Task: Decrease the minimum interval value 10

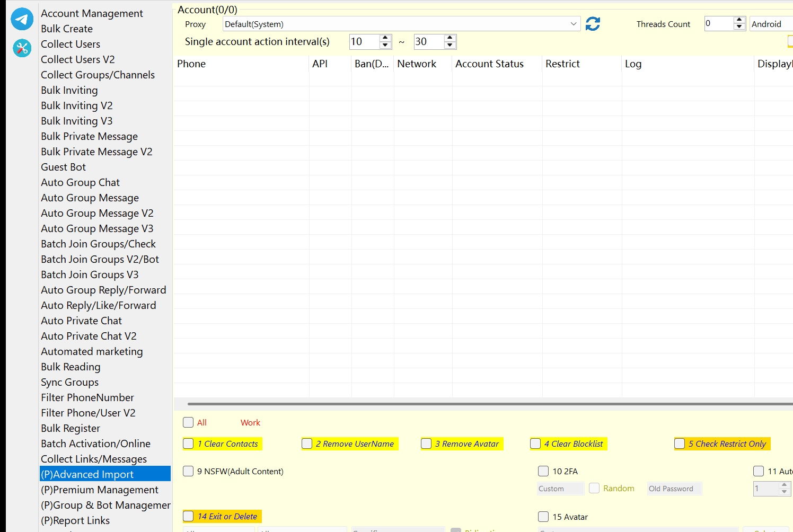Action: click(385, 46)
